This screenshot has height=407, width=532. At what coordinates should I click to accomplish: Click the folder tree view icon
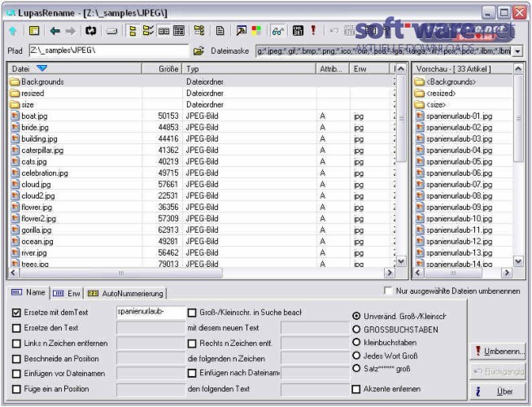(x=133, y=31)
